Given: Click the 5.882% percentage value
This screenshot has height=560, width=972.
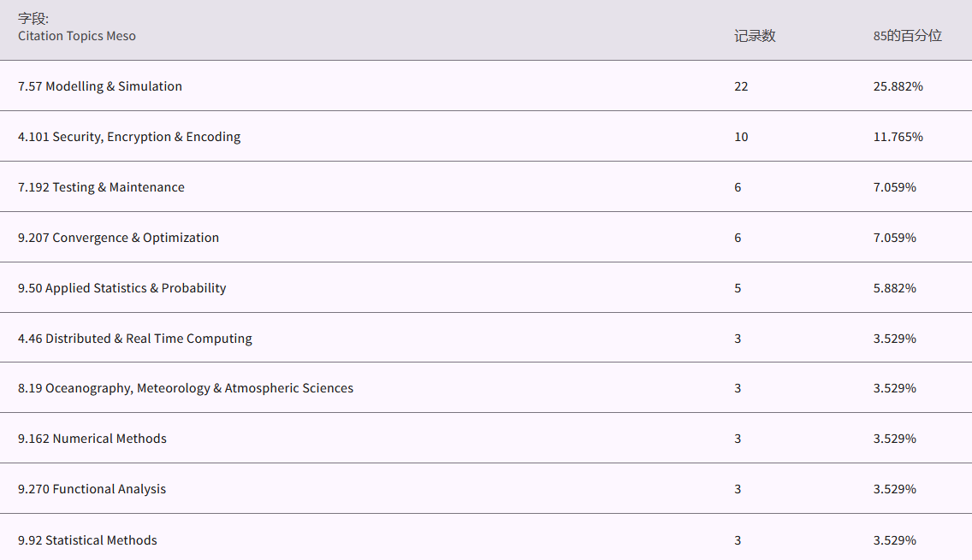Looking at the screenshot, I should 894,288.
